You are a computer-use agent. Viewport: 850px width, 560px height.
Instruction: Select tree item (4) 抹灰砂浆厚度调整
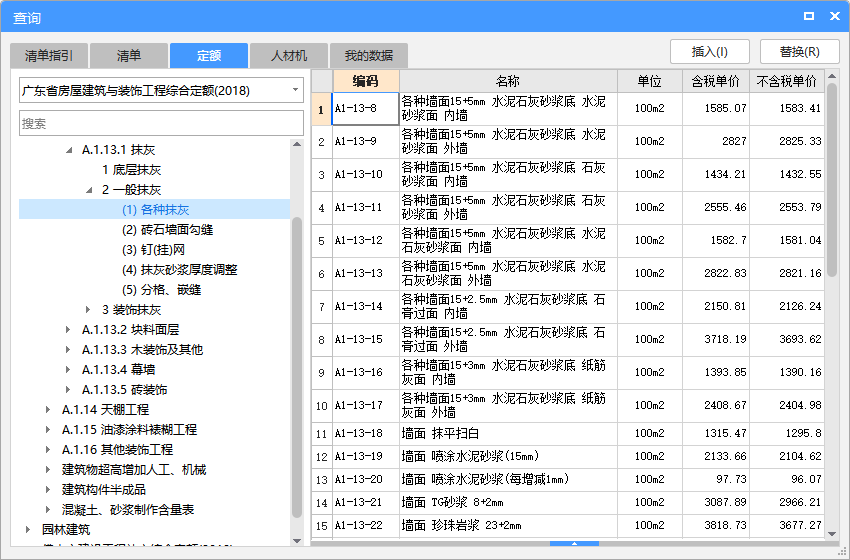pyautogui.click(x=179, y=270)
